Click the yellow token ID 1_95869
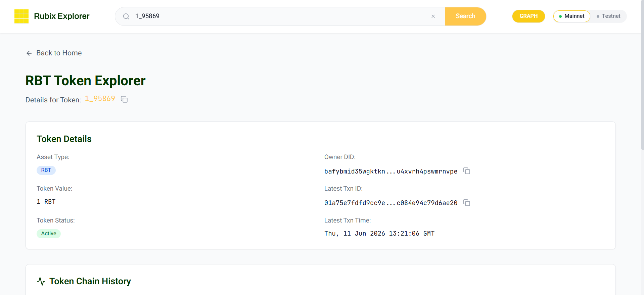644x295 pixels. point(100,99)
